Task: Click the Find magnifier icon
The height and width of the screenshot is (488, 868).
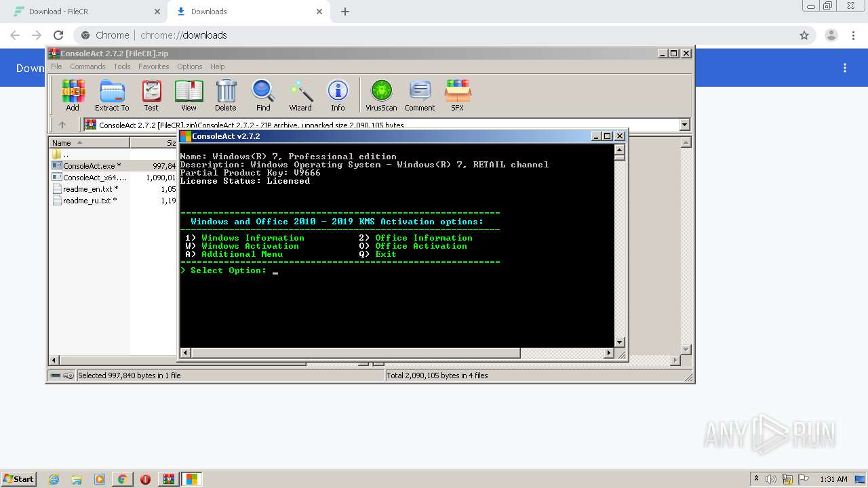Action: point(263,95)
